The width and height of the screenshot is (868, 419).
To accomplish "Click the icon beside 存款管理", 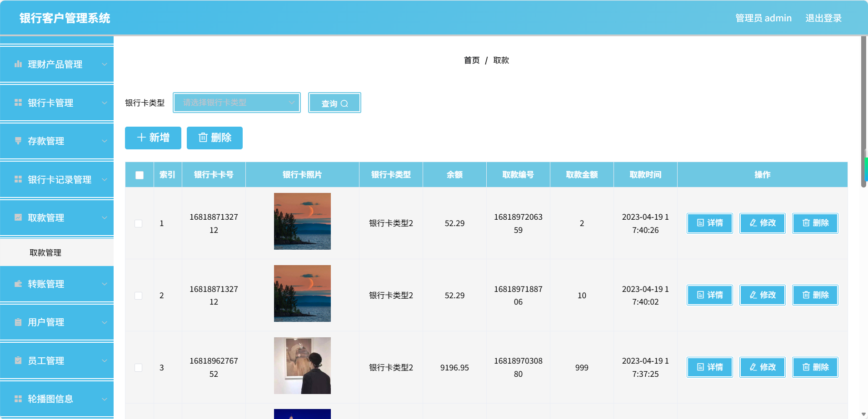I will coord(18,141).
